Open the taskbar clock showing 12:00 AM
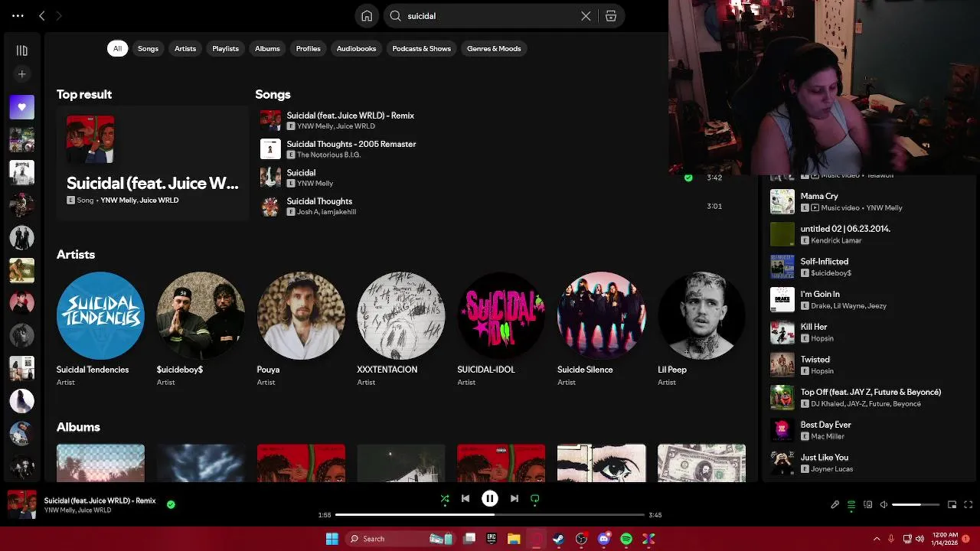Screen dimensions: 980x551 946,539
